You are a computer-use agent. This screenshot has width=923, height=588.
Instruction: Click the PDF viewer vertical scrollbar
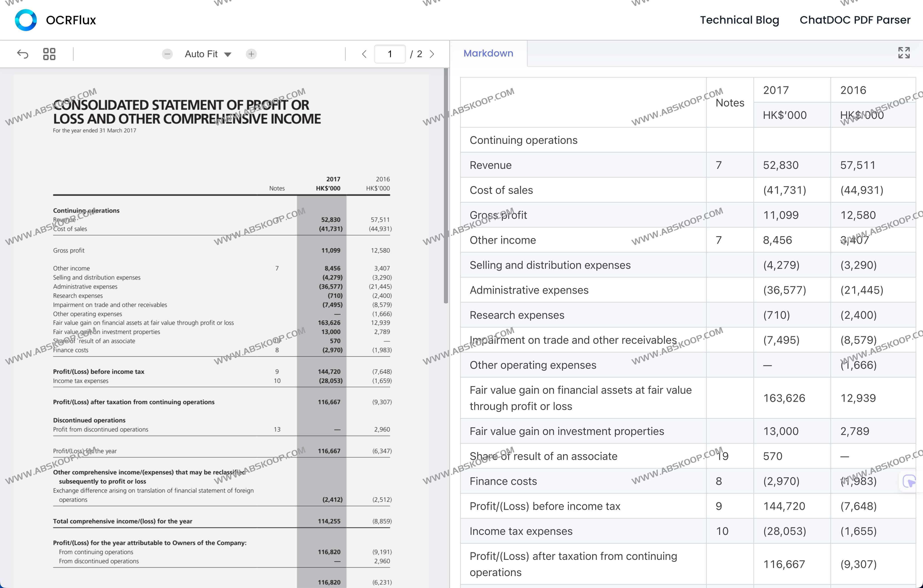coord(446,186)
